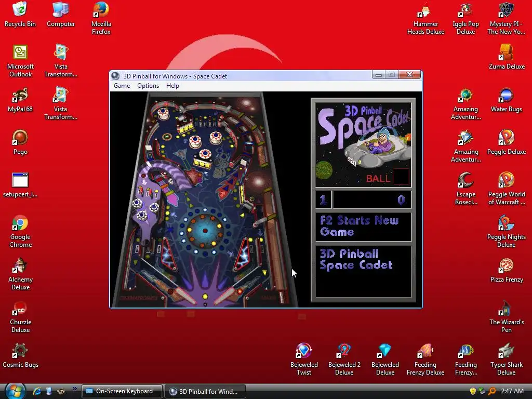
Task: Click the player score display showing 0
Action: [x=372, y=199]
